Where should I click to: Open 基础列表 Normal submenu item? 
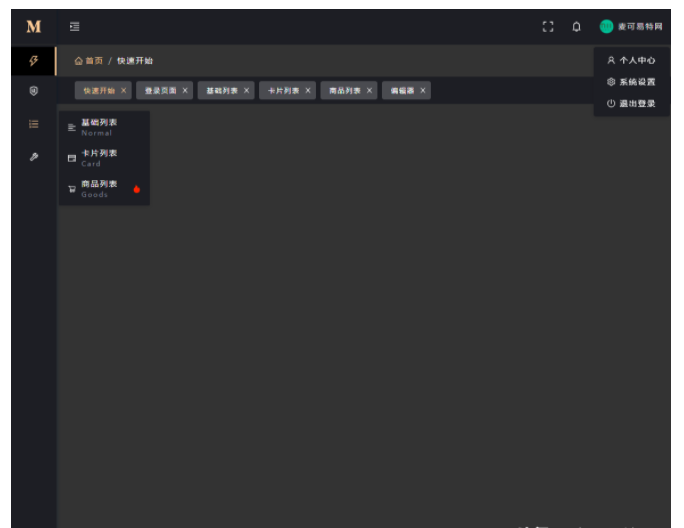click(104, 127)
